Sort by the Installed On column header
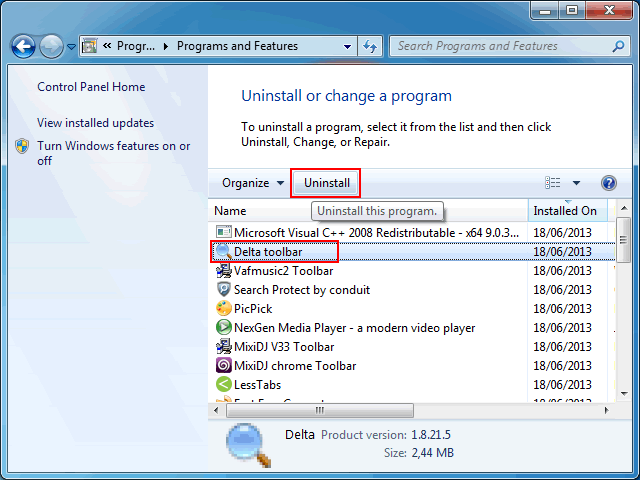 point(568,211)
